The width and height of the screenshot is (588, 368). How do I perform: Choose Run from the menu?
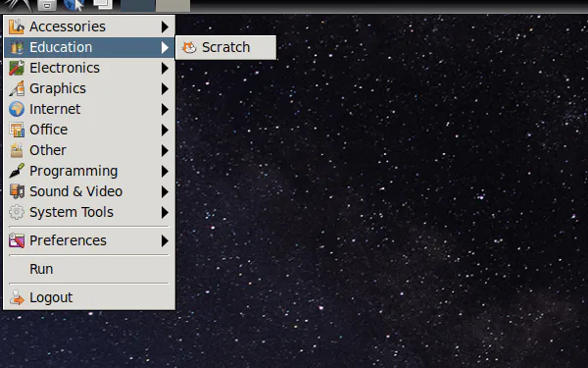tap(89, 269)
